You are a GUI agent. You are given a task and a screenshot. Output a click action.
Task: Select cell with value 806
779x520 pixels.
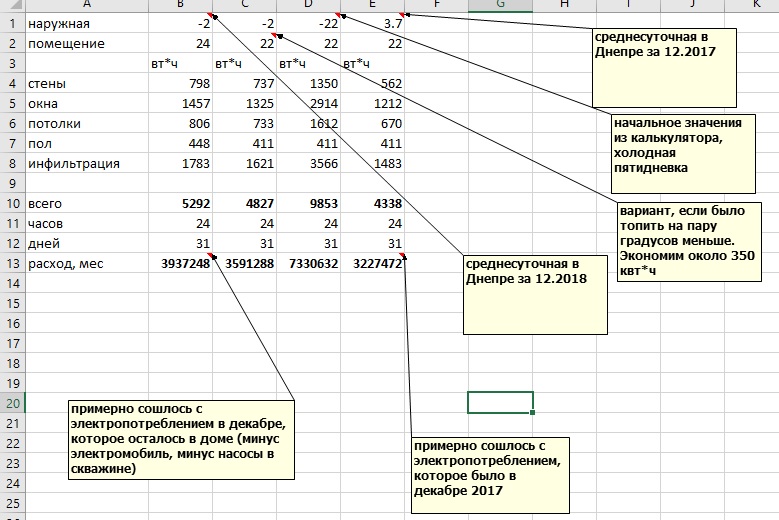(x=180, y=123)
